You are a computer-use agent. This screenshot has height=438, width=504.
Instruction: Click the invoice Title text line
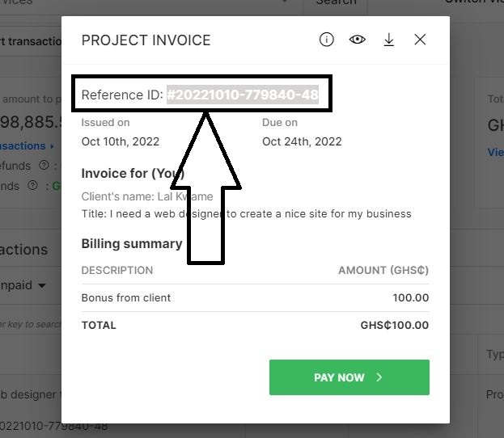(247, 214)
